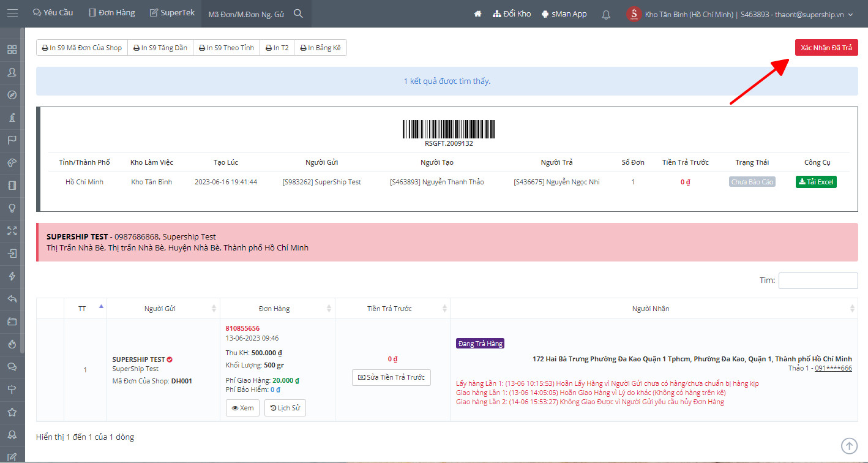
Task: Sort by Người Gửi column header
Action: pos(163,309)
